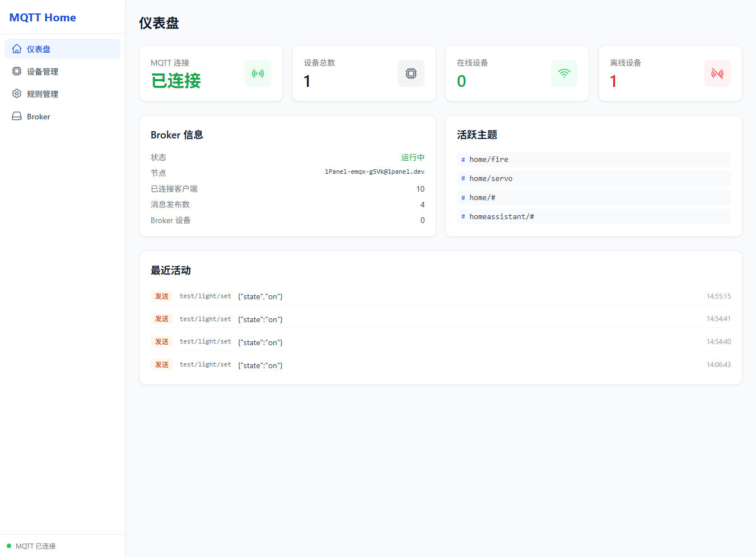Click the home icon beside 仪表盘

tap(17, 49)
